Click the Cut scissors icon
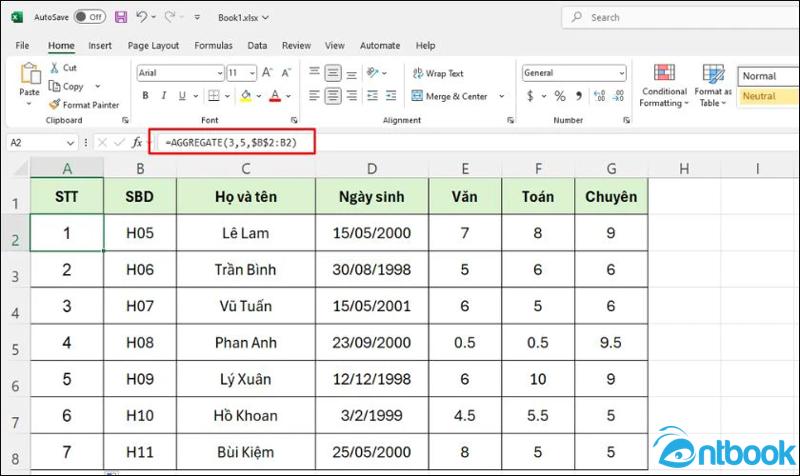800x476 pixels. [x=54, y=68]
